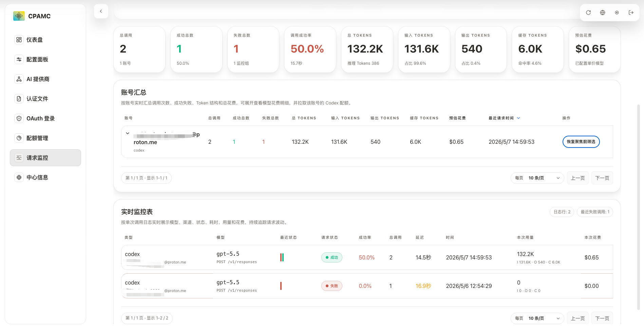This screenshot has width=644, height=332.
Task: Click the 预估花费 $0.65 card
Action: pyautogui.click(x=595, y=50)
